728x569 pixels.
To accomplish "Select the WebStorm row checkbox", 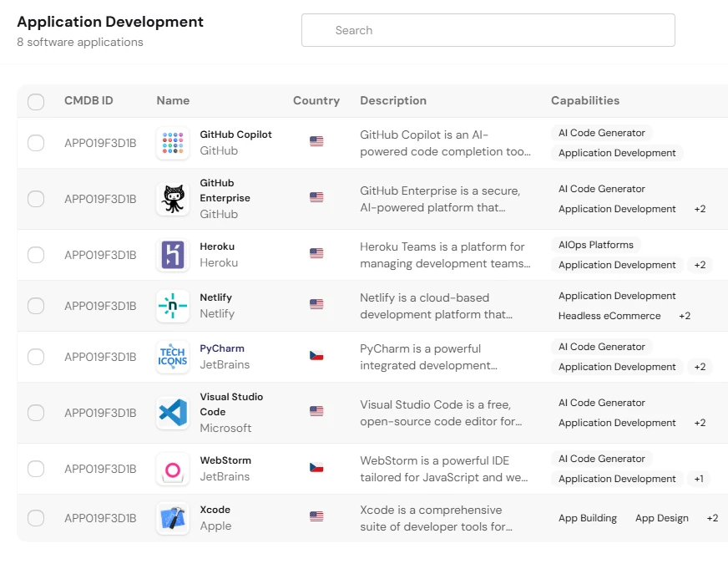I will (36, 469).
